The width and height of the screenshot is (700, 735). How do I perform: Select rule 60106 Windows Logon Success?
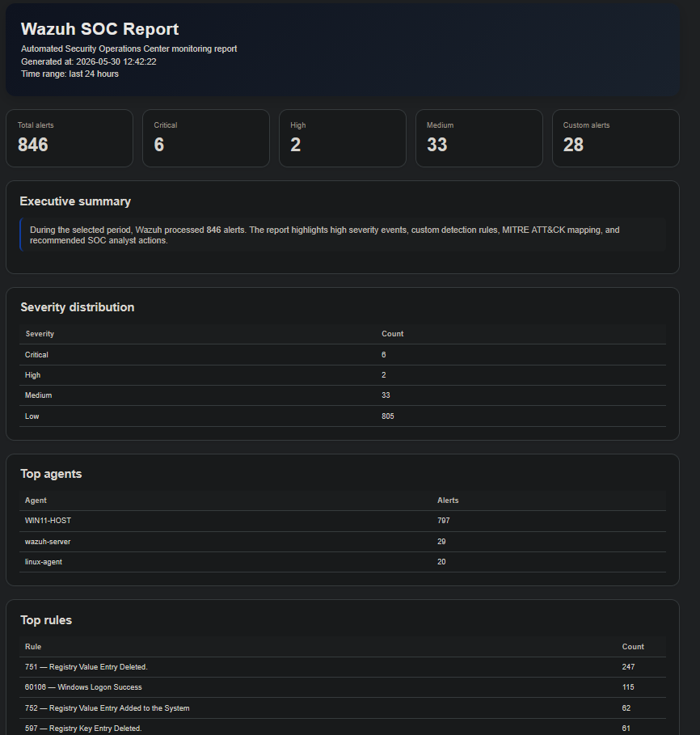point(343,687)
